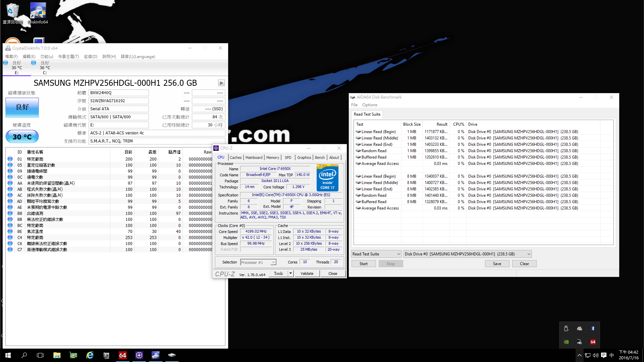Open taskbar search
The width and height of the screenshot is (644, 362).
click(24, 355)
